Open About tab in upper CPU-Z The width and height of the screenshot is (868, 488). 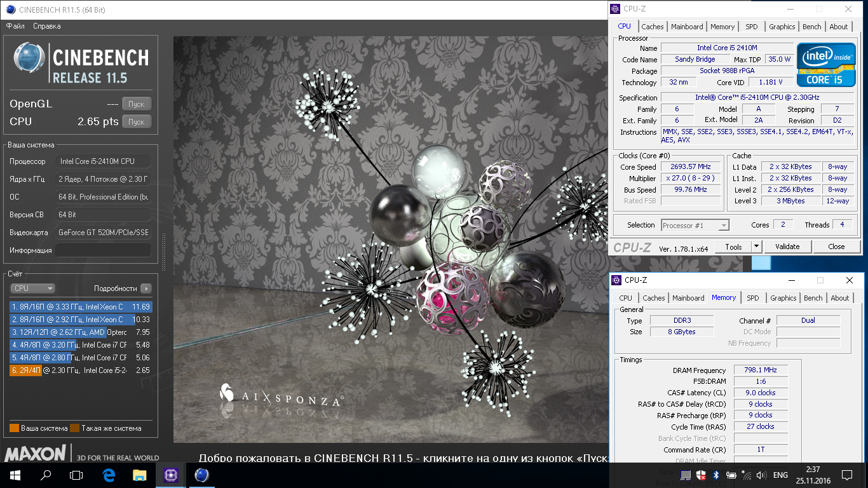click(839, 27)
